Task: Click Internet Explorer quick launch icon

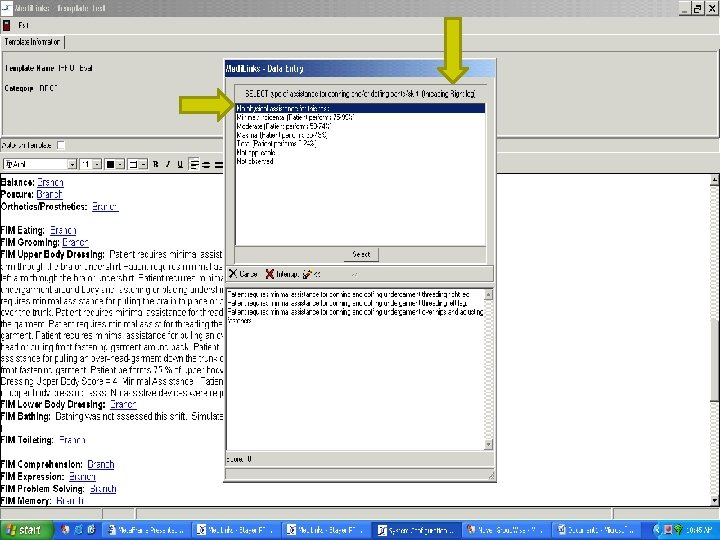Action: pos(79,530)
